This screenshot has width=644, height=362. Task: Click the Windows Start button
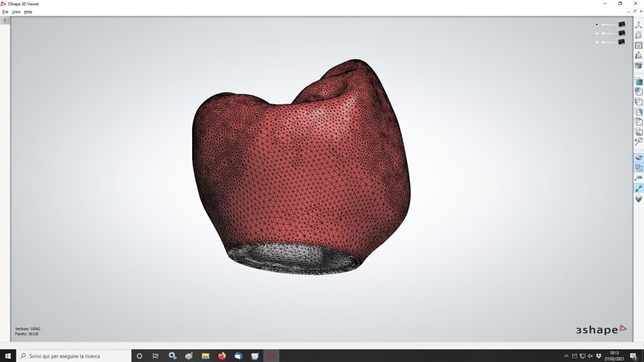pyautogui.click(x=8, y=356)
